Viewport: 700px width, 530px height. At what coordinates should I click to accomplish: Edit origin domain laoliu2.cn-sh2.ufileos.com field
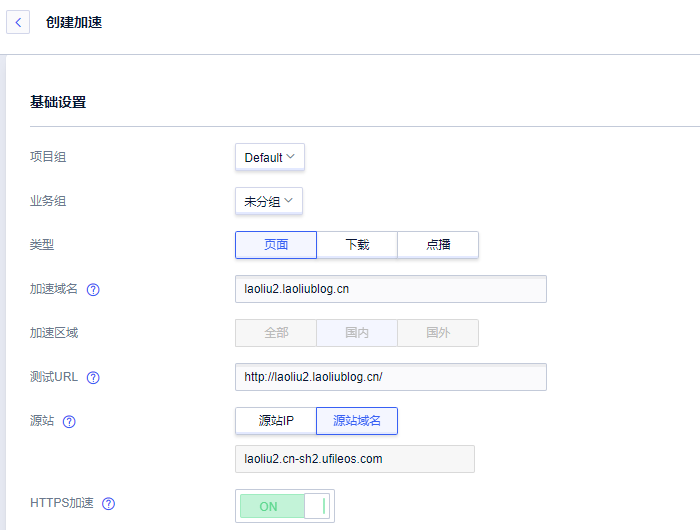click(x=355, y=459)
